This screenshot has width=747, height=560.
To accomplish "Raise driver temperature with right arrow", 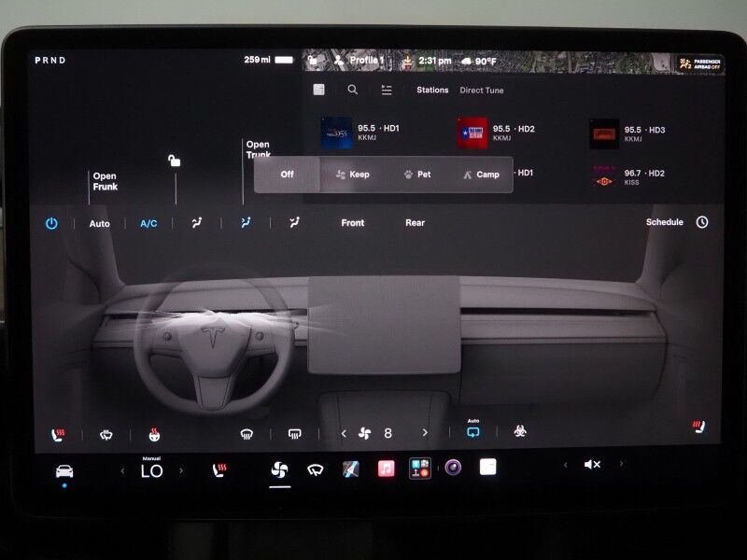I will coord(181,471).
